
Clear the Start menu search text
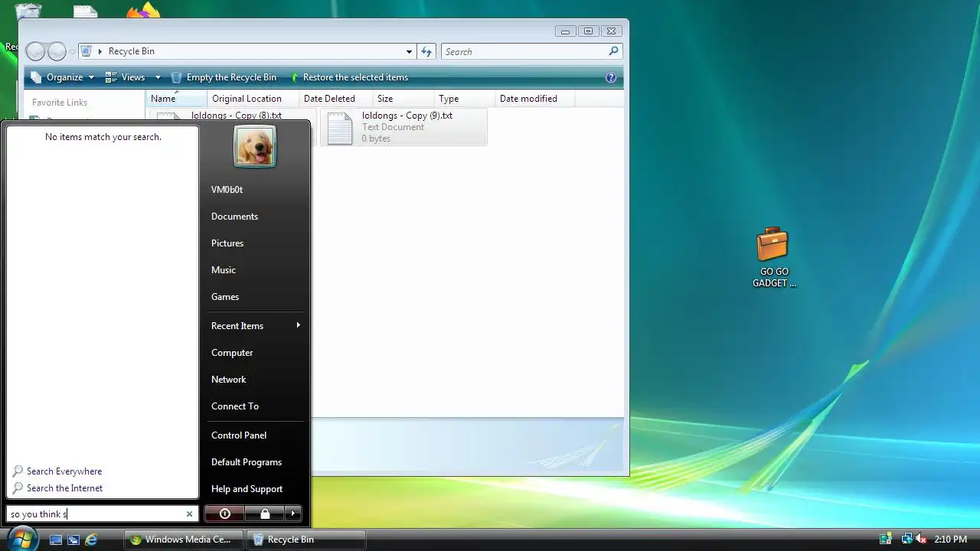point(189,514)
